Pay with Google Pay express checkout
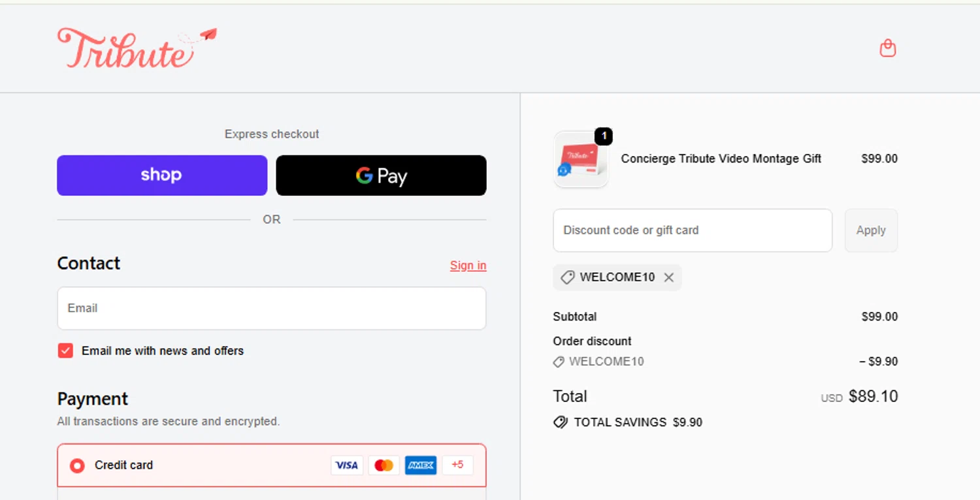 pos(381,176)
